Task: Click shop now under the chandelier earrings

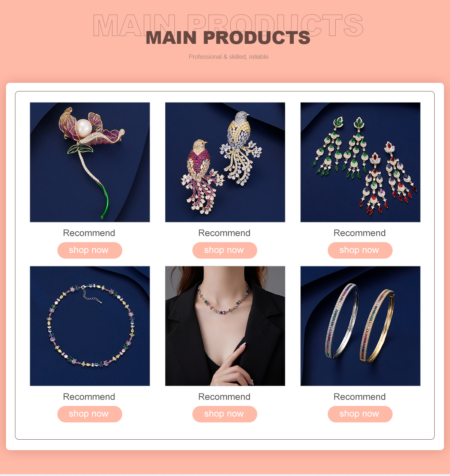Action: 360,250
